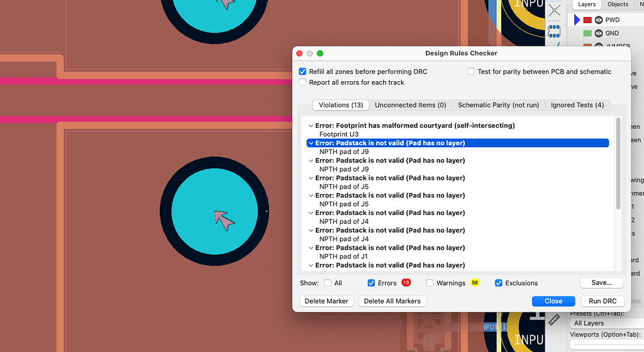Select the measure ruler tool
This screenshot has height=352, width=644.
pos(554,319)
